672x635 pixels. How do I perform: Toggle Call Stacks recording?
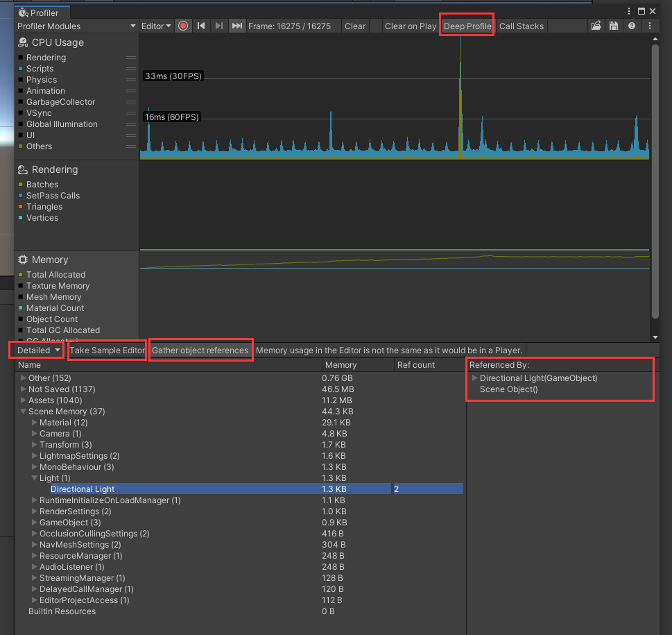coord(521,26)
